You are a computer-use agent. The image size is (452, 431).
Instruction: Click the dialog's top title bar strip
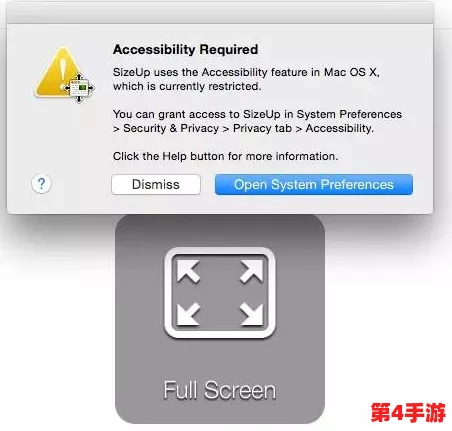220,12
